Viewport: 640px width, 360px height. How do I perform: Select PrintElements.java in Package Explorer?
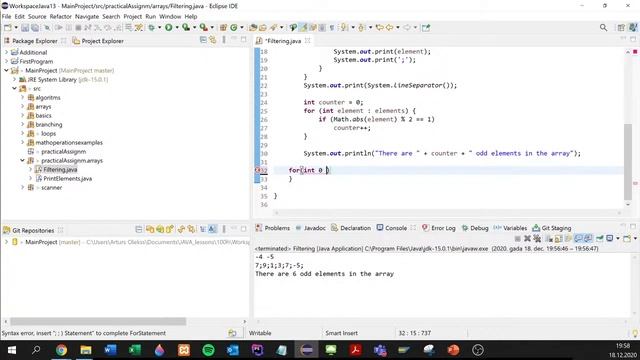click(x=68, y=178)
